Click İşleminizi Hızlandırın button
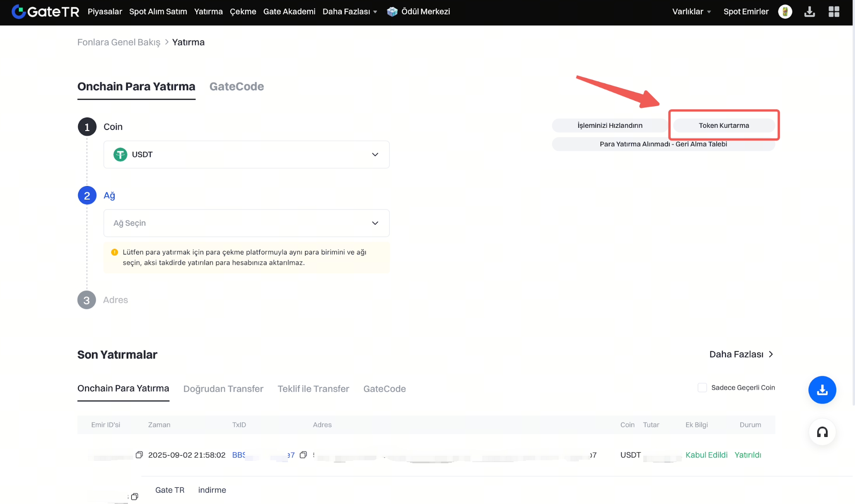 609,125
